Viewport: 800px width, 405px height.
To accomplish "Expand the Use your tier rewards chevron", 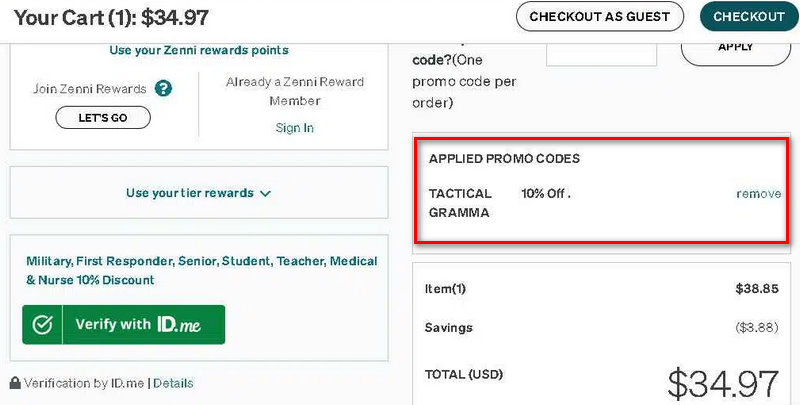I will click(x=265, y=194).
